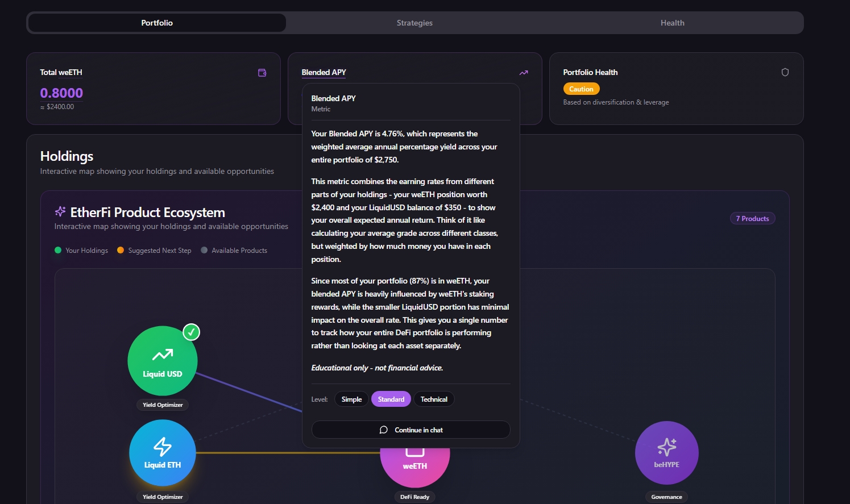Select the Technical explanation level
850x504 pixels.
(x=434, y=399)
